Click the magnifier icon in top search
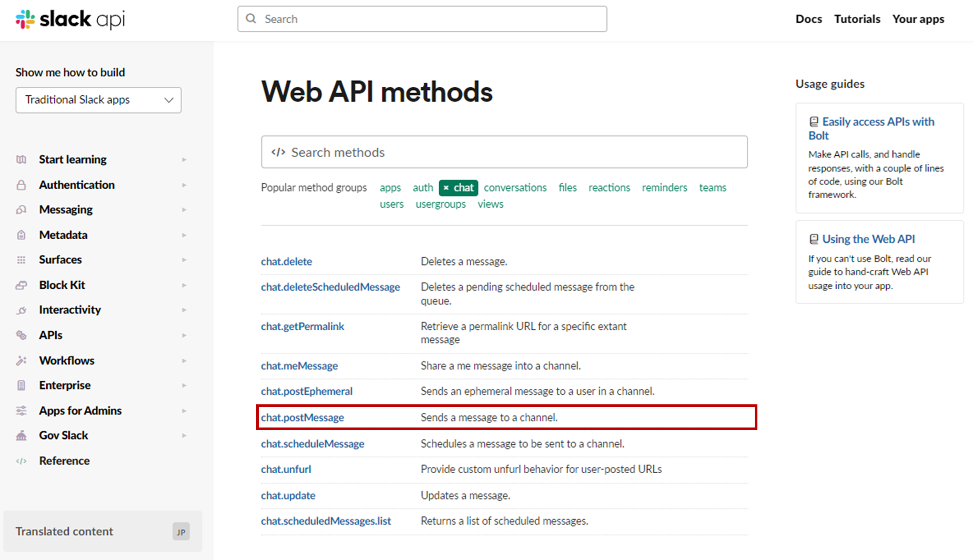The width and height of the screenshot is (973, 560). coord(251,19)
